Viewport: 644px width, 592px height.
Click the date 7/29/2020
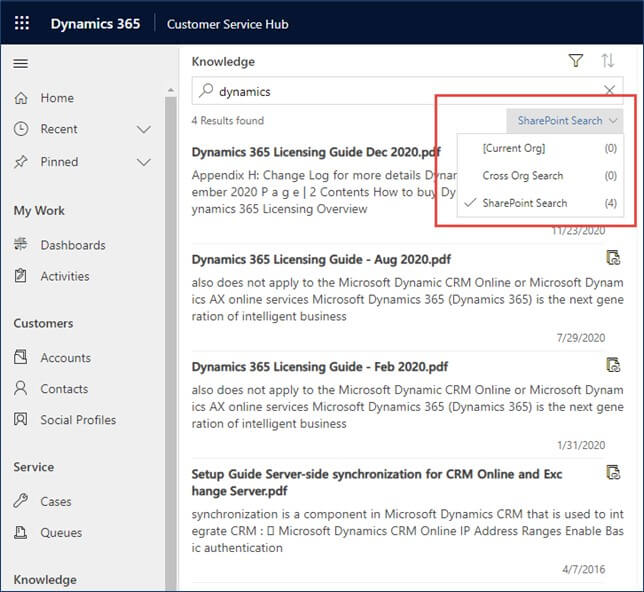point(581,338)
